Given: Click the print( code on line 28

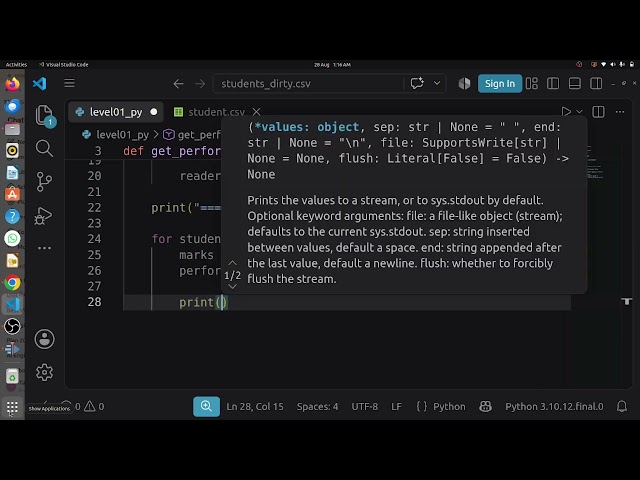Looking at the screenshot, I should (202, 302).
